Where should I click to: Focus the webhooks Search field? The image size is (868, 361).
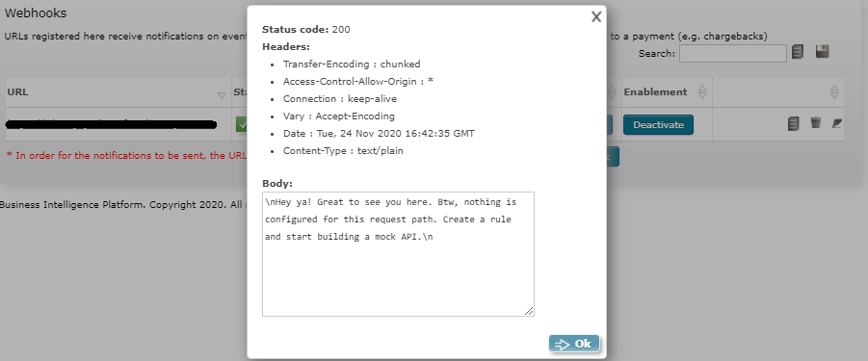point(732,54)
